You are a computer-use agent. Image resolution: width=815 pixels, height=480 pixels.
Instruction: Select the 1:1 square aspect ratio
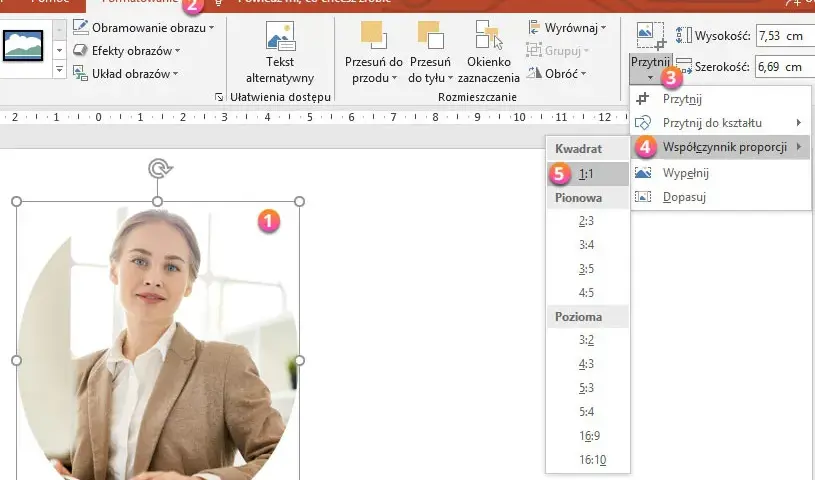coord(588,174)
